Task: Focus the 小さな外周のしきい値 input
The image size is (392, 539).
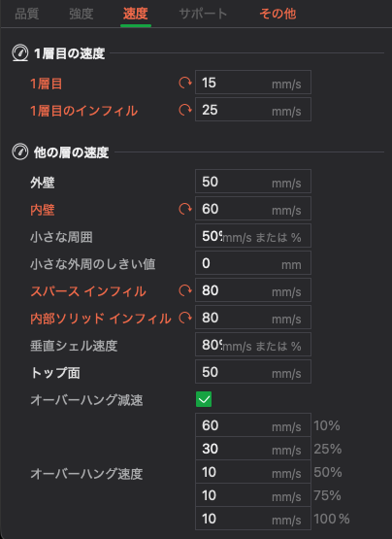Action: [x=253, y=263]
